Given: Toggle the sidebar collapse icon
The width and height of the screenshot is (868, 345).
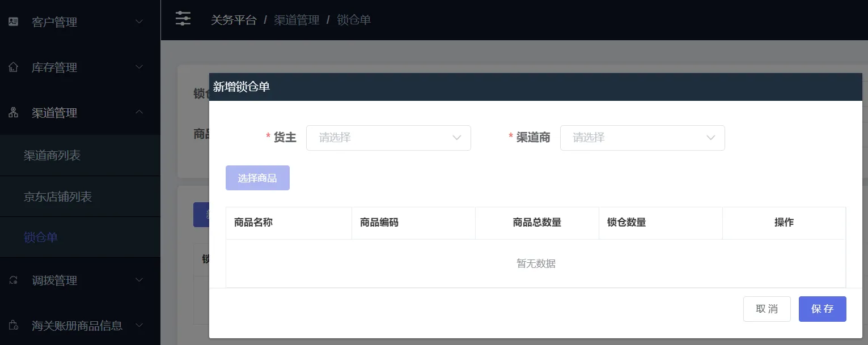Looking at the screenshot, I should 183,19.
